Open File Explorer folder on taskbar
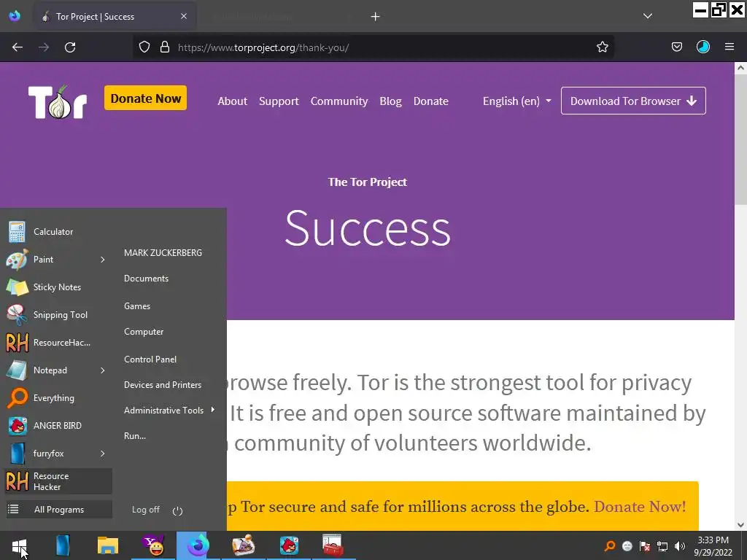 [x=108, y=545]
